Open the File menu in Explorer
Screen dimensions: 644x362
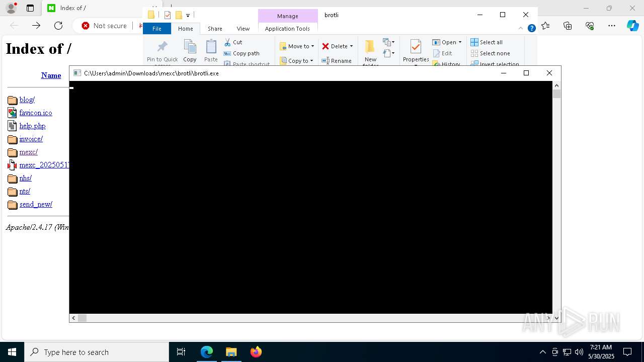157,29
